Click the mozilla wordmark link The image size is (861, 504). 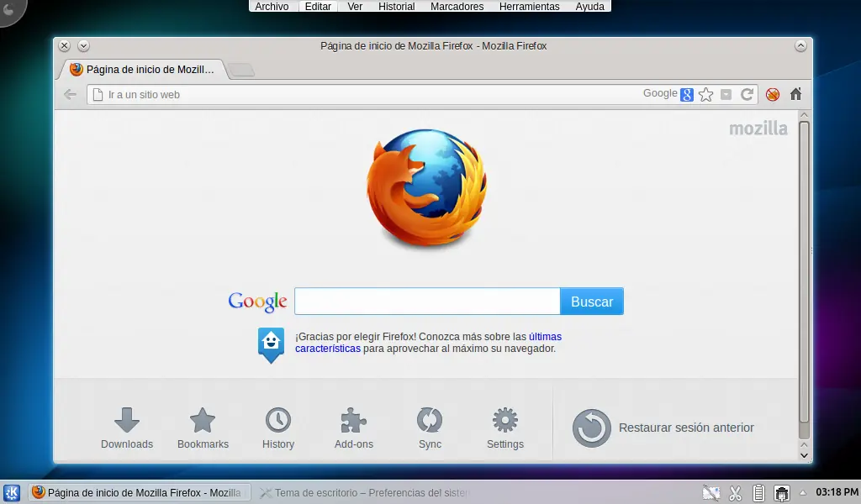tap(758, 129)
